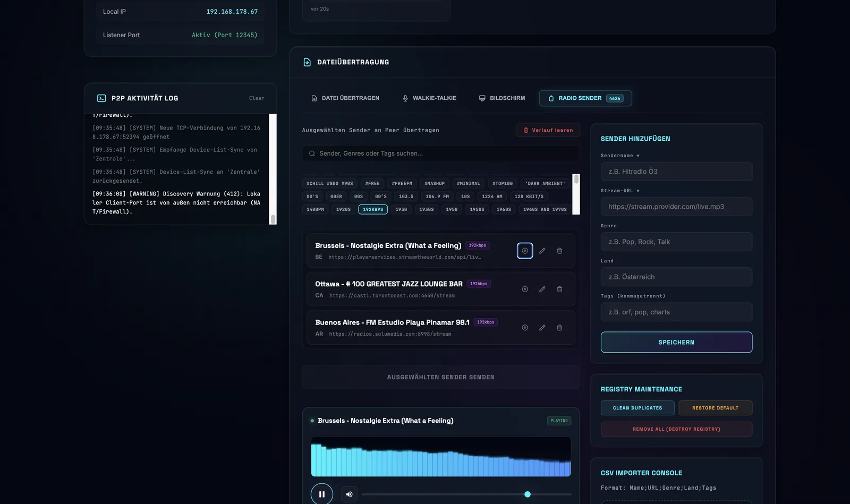Image resolution: width=850 pixels, height=504 pixels.
Task: Save the new station with Speichern
Action: [x=676, y=343]
